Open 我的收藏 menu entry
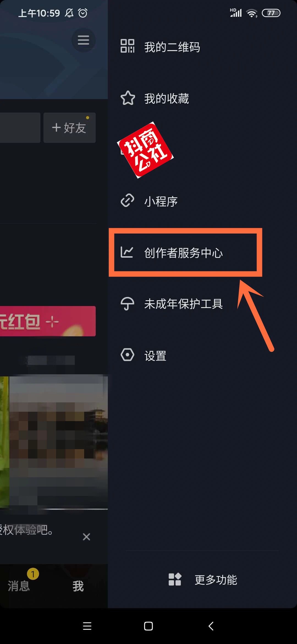Viewport: 297px width, 644px height. coord(167,99)
